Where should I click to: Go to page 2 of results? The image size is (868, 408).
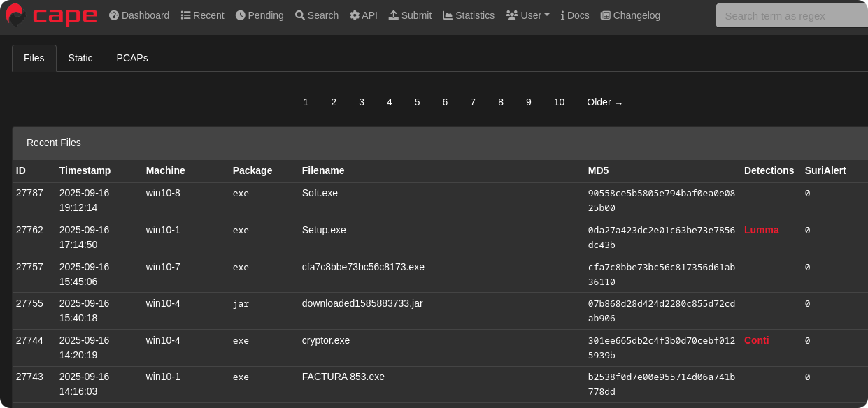(x=334, y=102)
